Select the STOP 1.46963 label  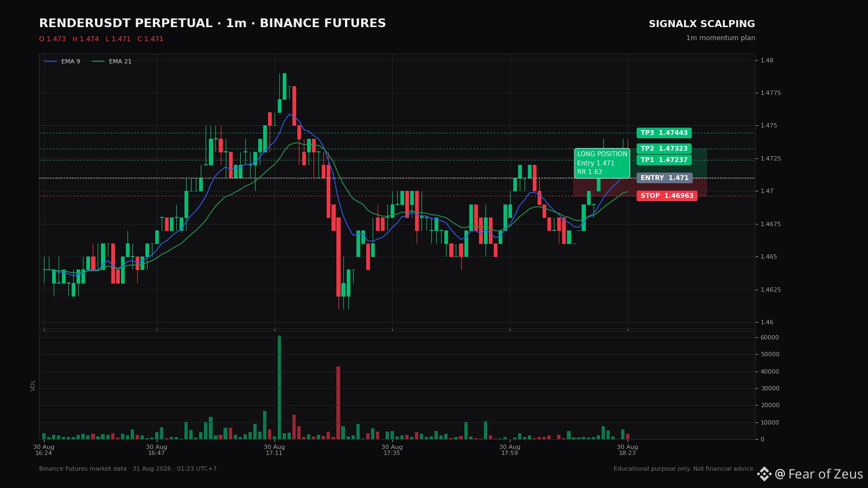pos(667,196)
